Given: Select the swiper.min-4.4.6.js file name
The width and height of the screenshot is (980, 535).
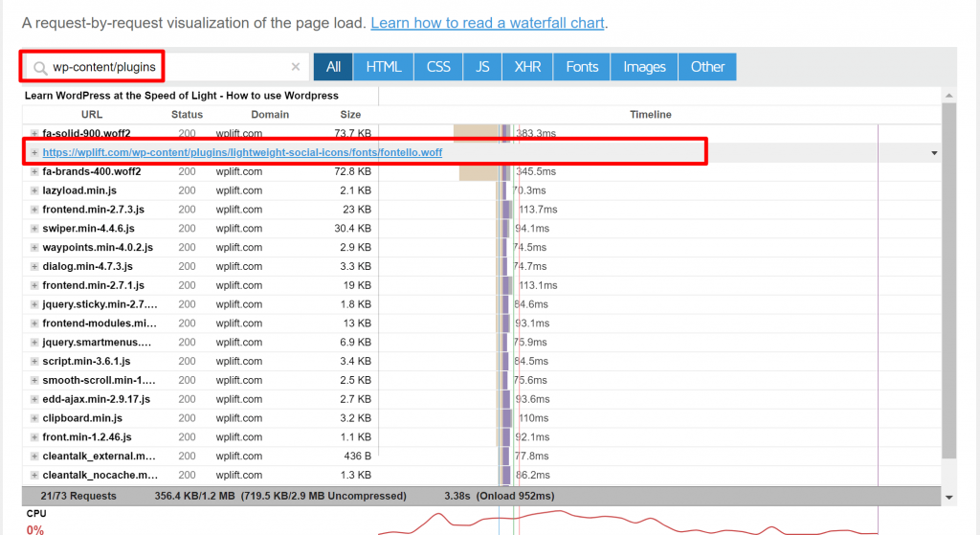Looking at the screenshot, I should [x=88, y=228].
